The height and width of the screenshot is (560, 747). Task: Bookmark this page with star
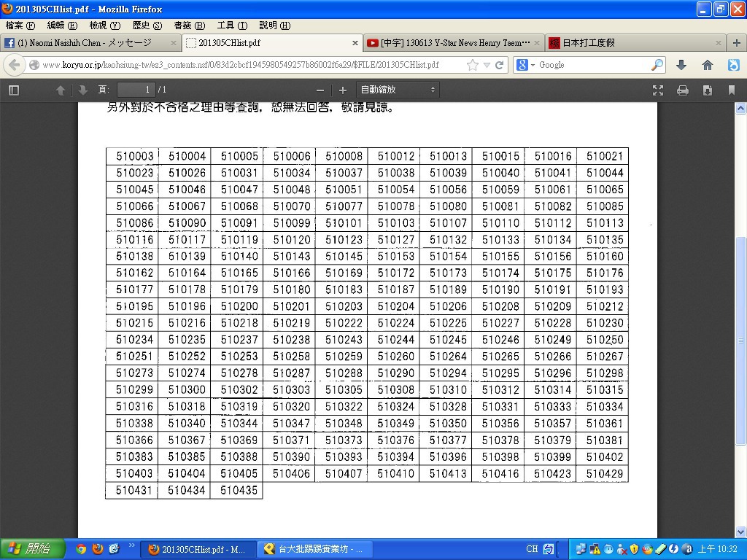[x=472, y=65]
